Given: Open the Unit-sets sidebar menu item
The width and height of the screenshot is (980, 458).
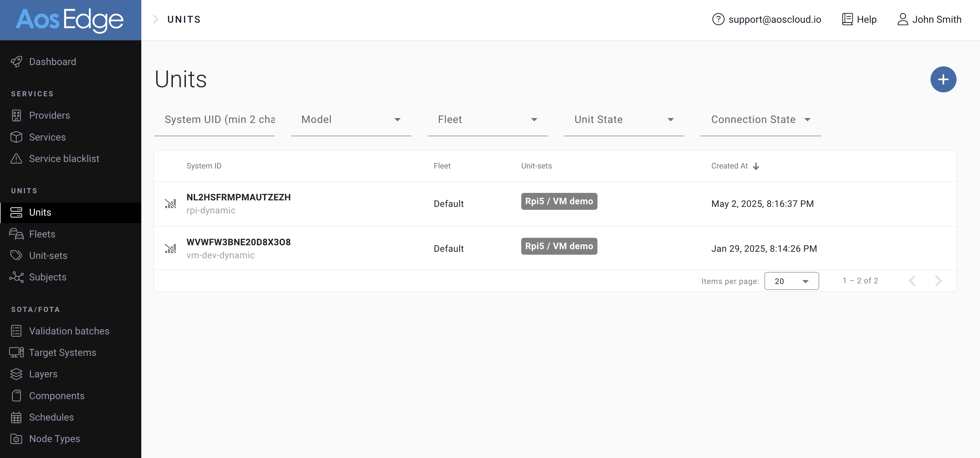Looking at the screenshot, I should pyautogui.click(x=48, y=255).
